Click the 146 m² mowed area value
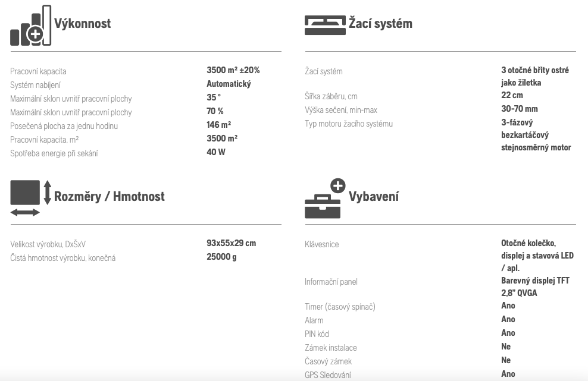The height and width of the screenshot is (381, 588). point(218,125)
